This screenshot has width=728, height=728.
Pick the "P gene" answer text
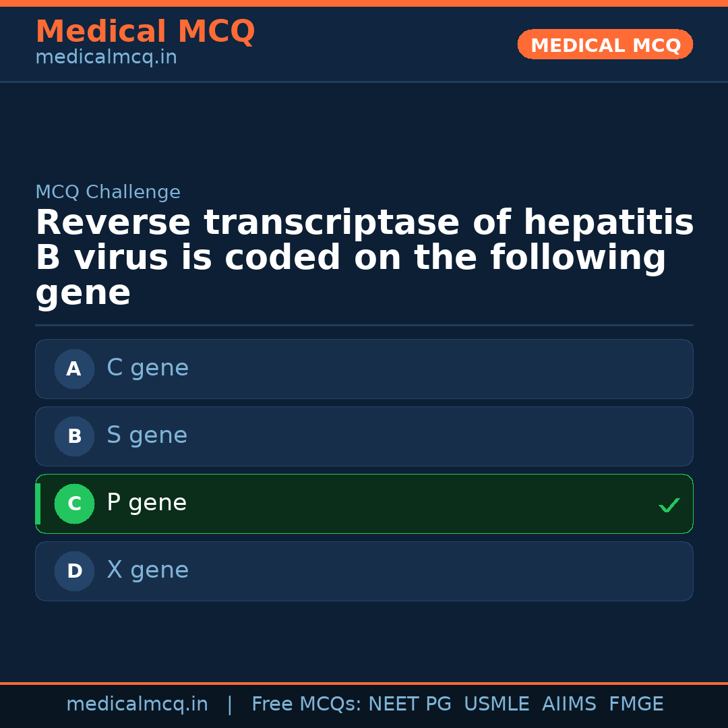pos(146,503)
